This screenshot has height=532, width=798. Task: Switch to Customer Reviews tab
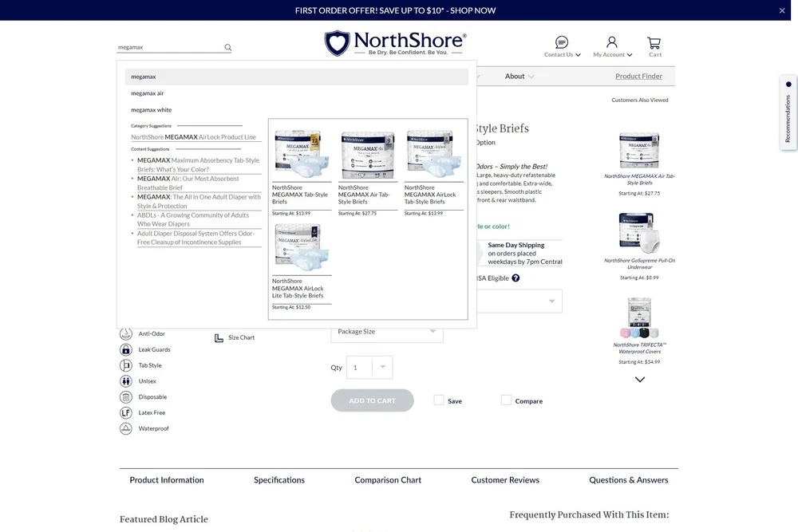pyautogui.click(x=505, y=479)
